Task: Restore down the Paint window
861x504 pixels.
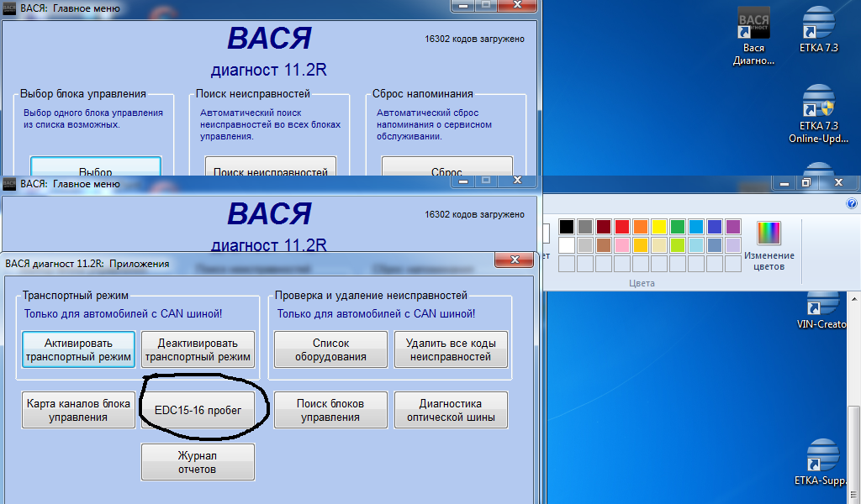Action: [806, 182]
